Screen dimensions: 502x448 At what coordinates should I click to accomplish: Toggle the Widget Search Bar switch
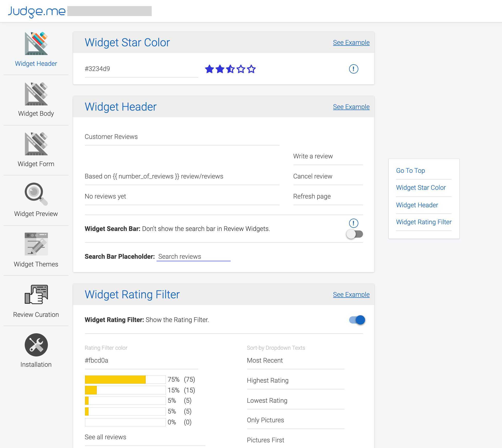[x=354, y=234]
